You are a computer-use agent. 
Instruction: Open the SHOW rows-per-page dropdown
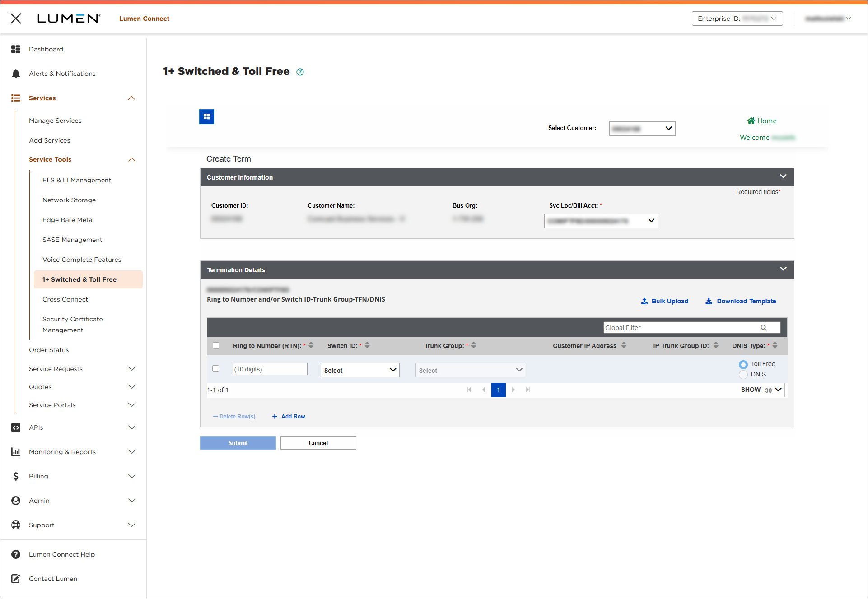click(773, 390)
